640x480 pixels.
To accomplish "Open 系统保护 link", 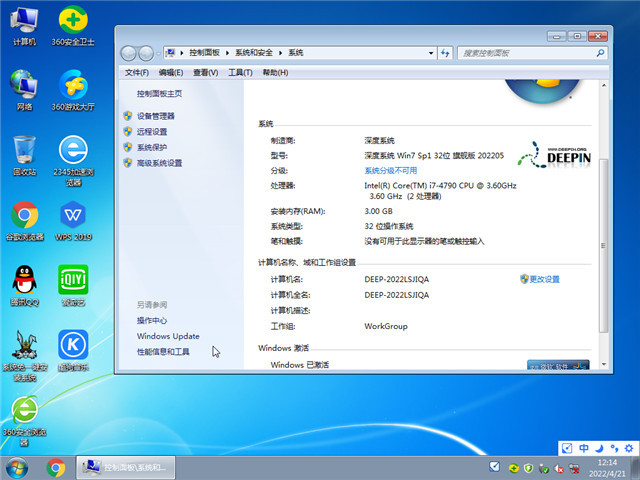I will click(152, 147).
